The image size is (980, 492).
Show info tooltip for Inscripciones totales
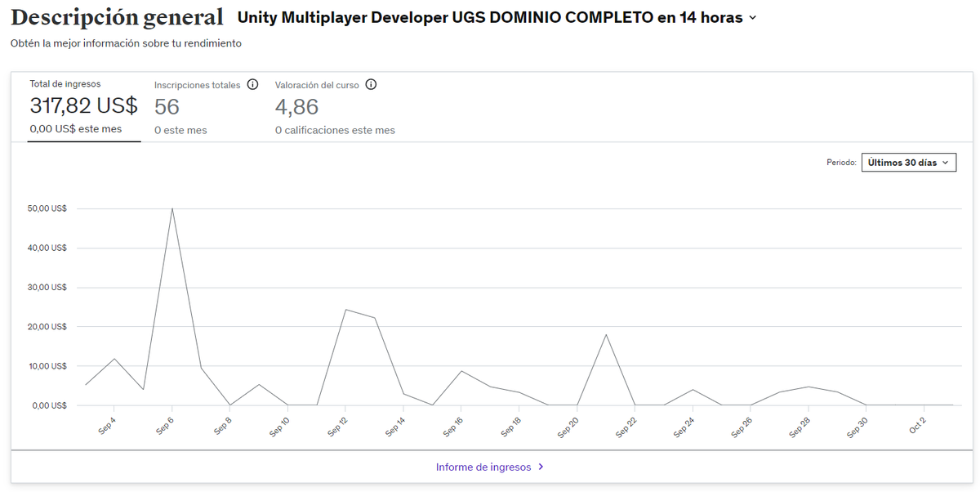pos(252,84)
